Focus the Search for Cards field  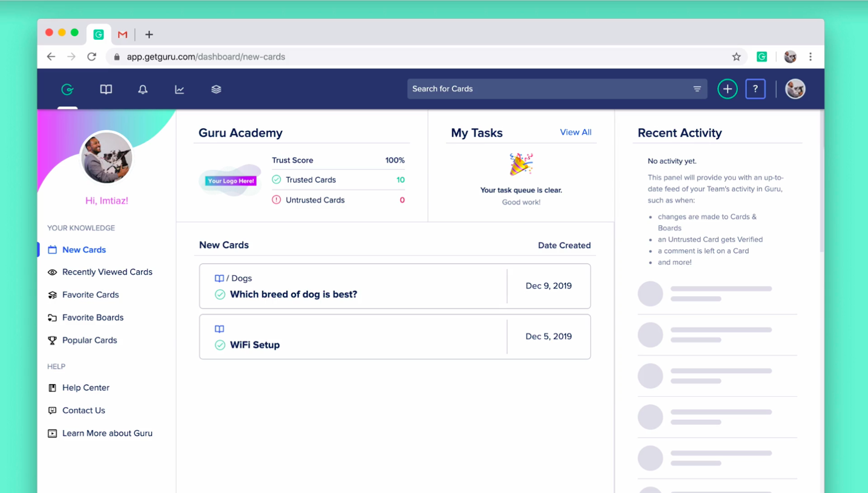click(x=557, y=89)
